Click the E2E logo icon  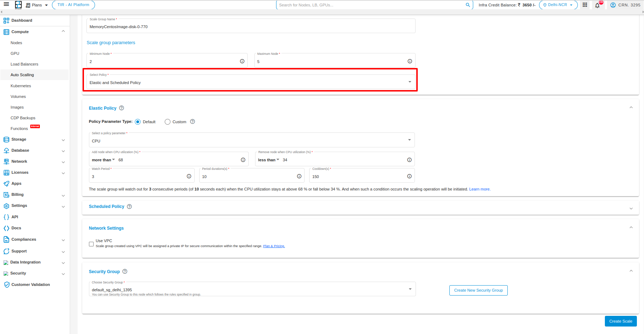point(18,5)
